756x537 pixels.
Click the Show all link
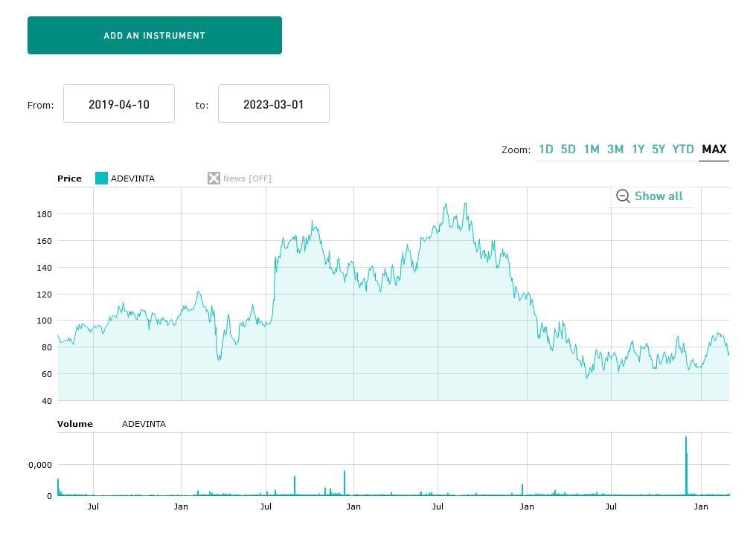pyautogui.click(x=659, y=196)
